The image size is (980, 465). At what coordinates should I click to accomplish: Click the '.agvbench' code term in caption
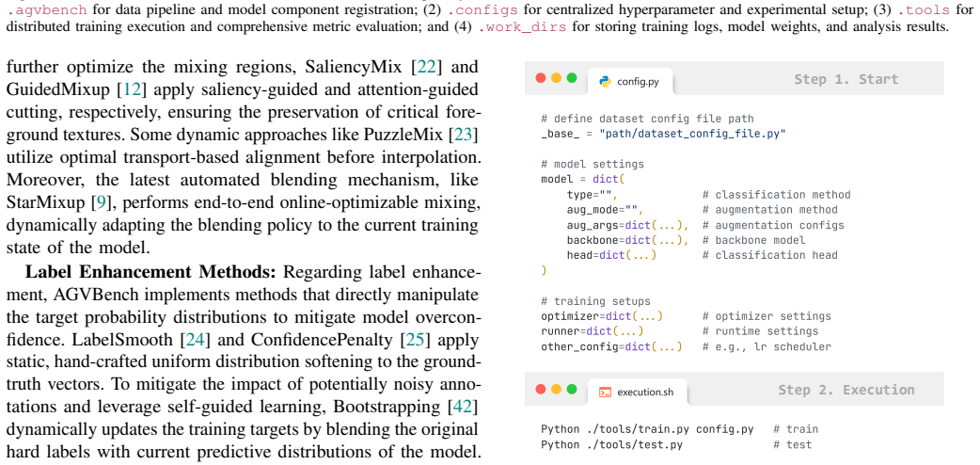tap(47, 10)
